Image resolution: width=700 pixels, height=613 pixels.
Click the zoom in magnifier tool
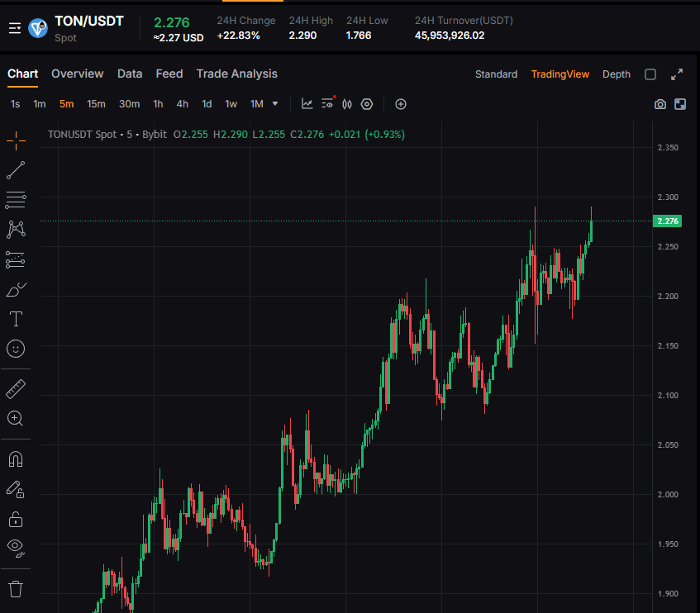(16, 419)
